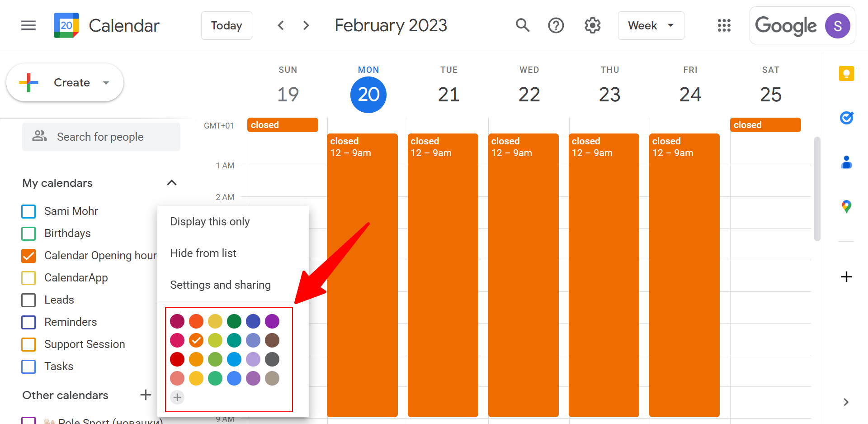868x424 pixels.
Task: Enable the Leads calendar
Action: [28, 300]
